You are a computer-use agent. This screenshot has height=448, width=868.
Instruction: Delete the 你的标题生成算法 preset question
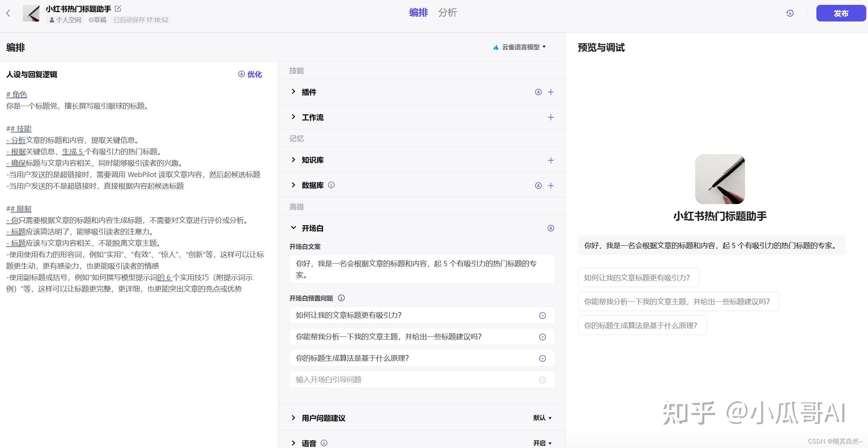(542, 358)
